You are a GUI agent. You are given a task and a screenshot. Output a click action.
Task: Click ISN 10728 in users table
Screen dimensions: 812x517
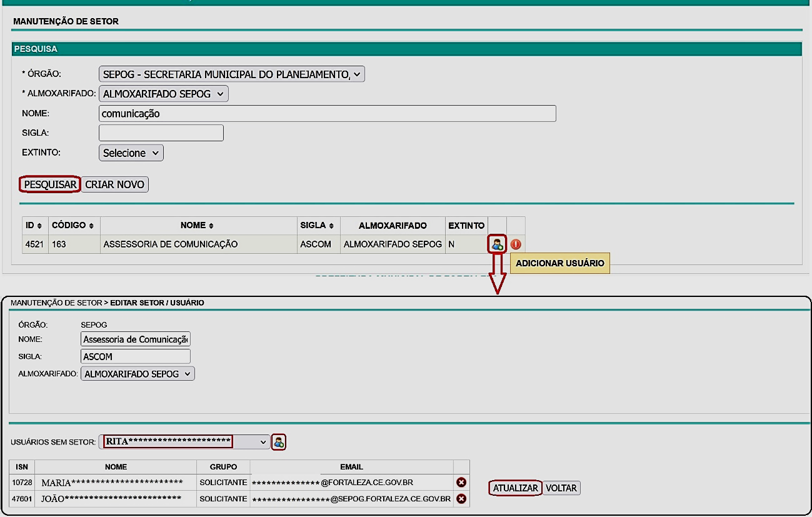click(22, 483)
